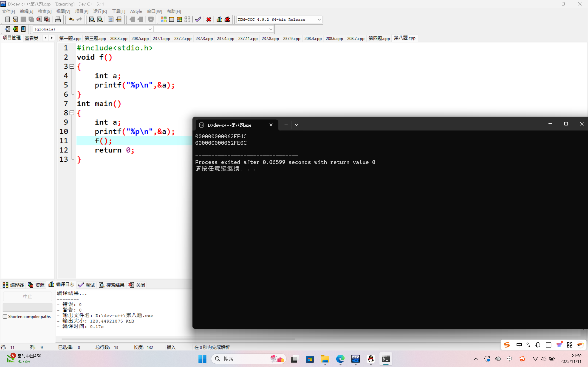Click the New file toolbar icon
The height and width of the screenshot is (367, 588).
[7, 19]
